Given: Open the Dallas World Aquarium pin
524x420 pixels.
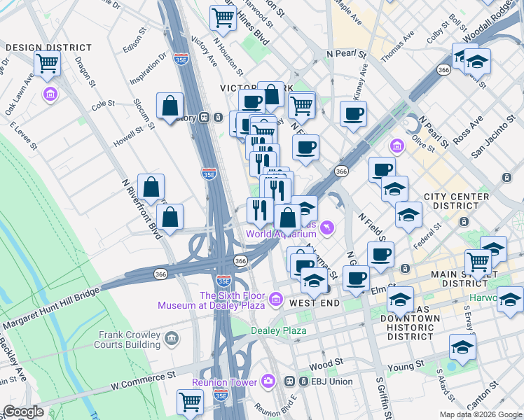Looking at the screenshot, I should (x=328, y=228).
